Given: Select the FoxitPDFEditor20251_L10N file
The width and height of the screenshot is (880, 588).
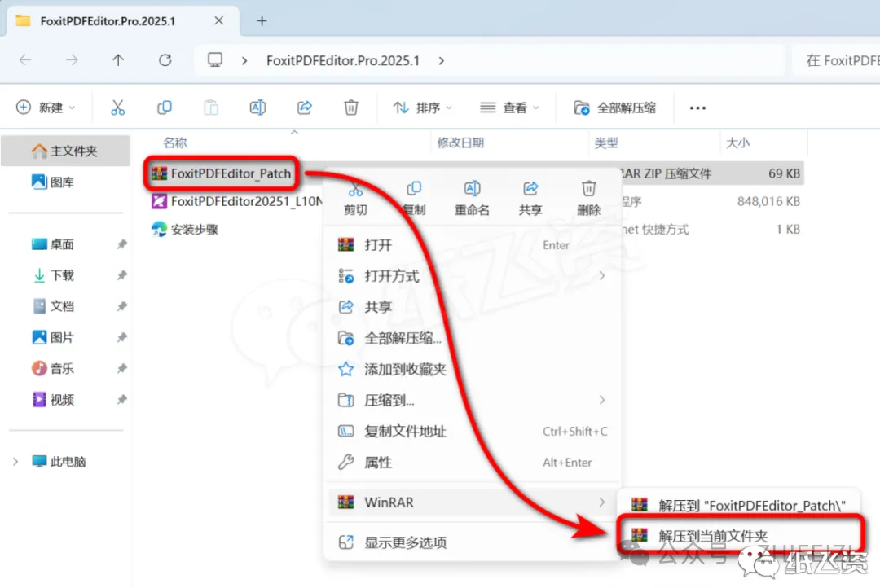Looking at the screenshot, I should (237, 201).
